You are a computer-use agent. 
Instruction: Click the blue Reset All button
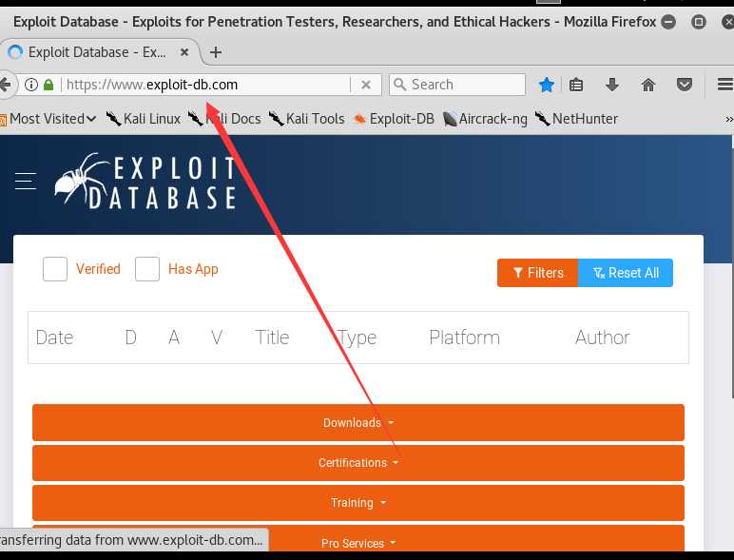tap(626, 273)
